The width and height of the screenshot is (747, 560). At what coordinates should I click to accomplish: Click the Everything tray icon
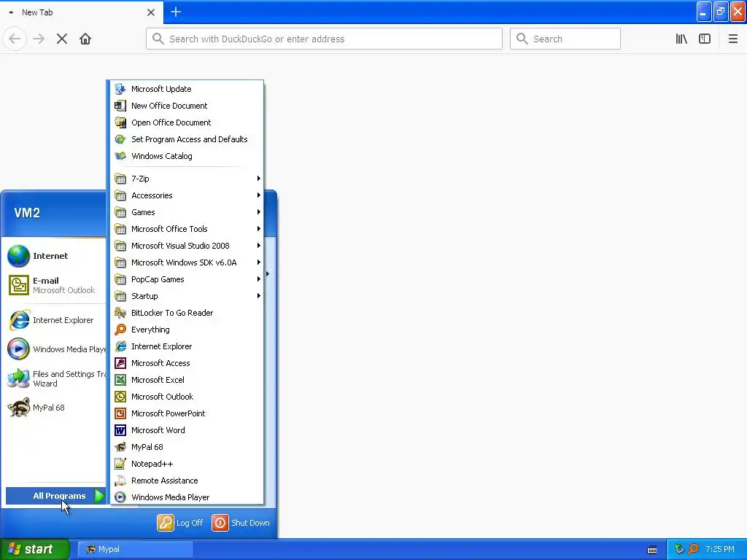pos(693,549)
